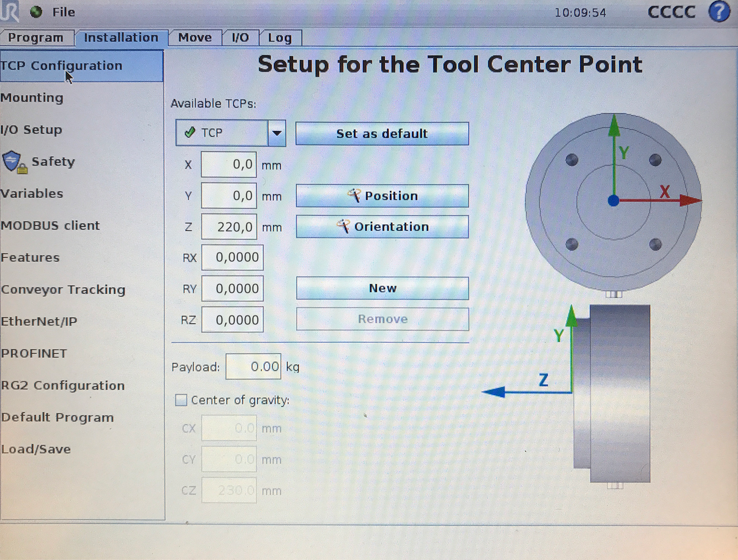The image size is (738, 560).
Task: Open the Features section
Action: pyautogui.click(x=30, y=258)
